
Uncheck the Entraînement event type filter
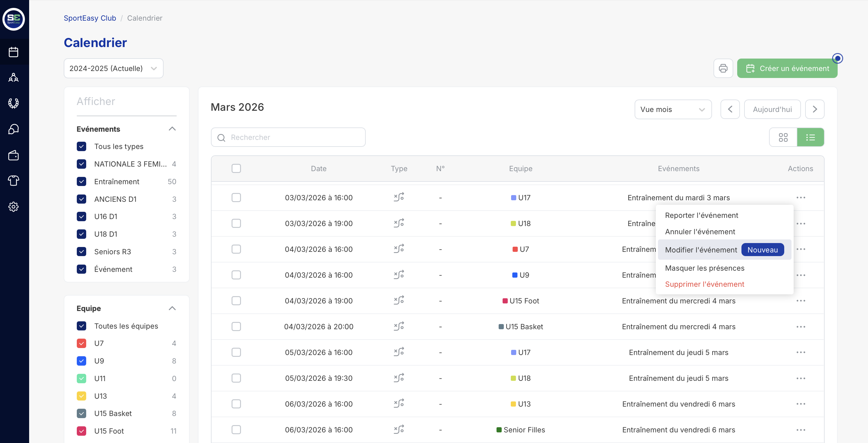click(82, 181)
